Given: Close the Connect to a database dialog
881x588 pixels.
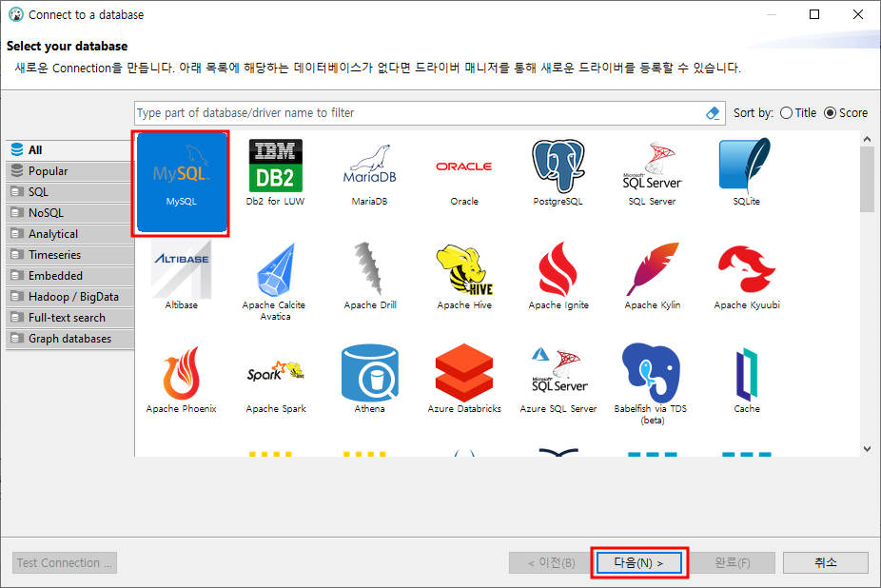Looking at the screenshot, I should 858,14.
